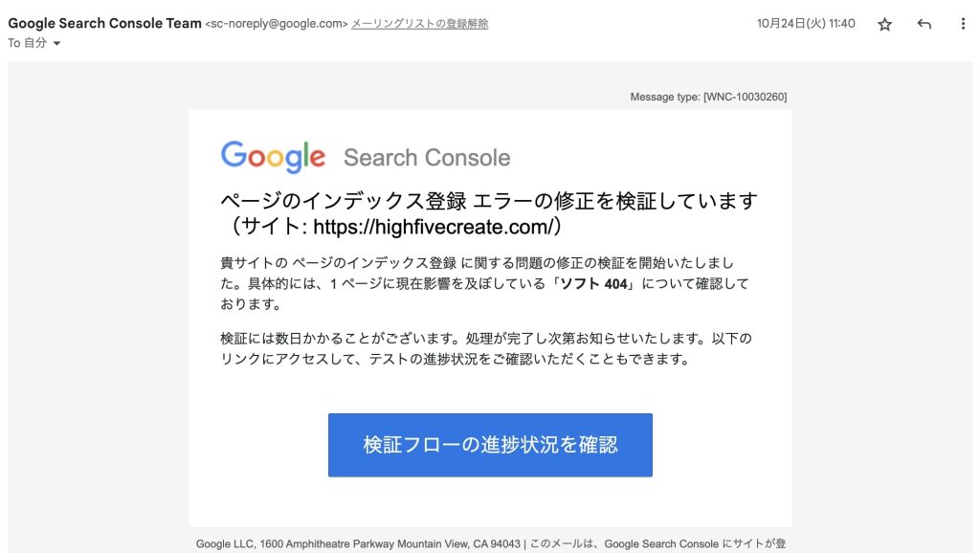Select the Search Console header text
Viewport: 980px width, 553px height.
(427, 158)
